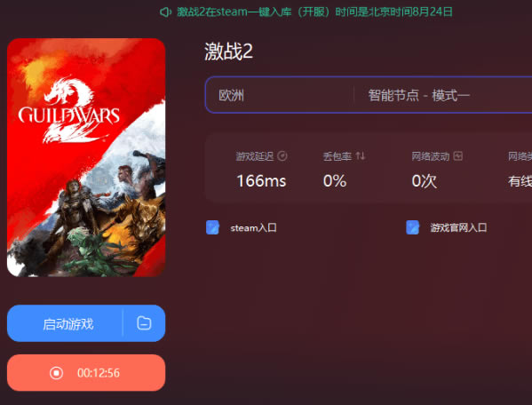Open the green Steam launch announcement text

(314, 12)
